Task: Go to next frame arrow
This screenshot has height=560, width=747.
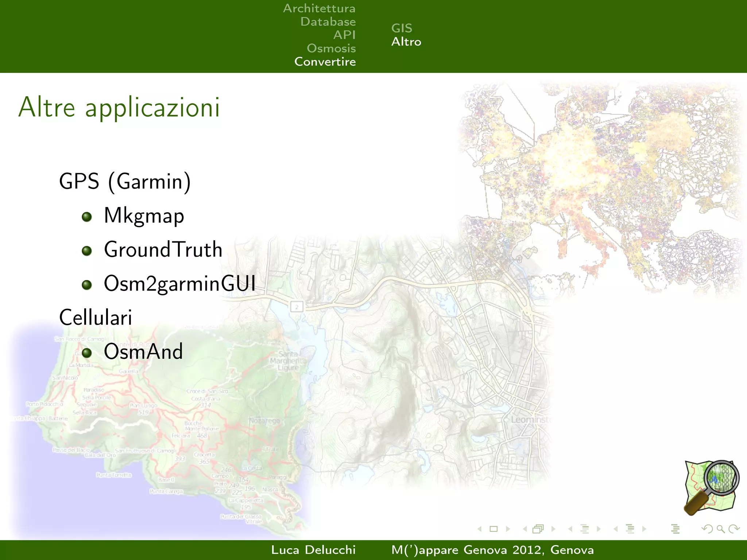Action: (x=553, y=529)
